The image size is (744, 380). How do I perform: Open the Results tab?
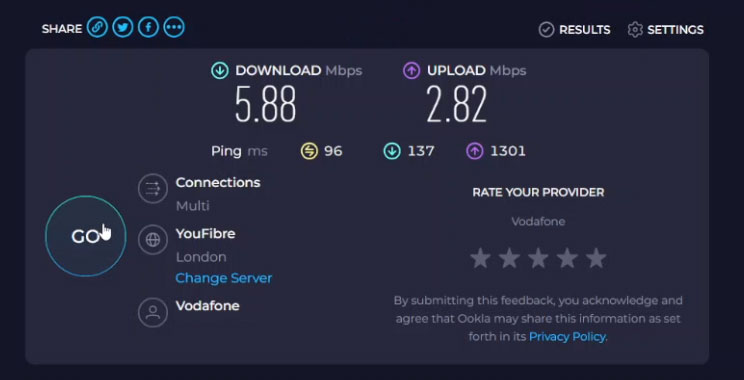pyautogui.click(x=574, y=30)
